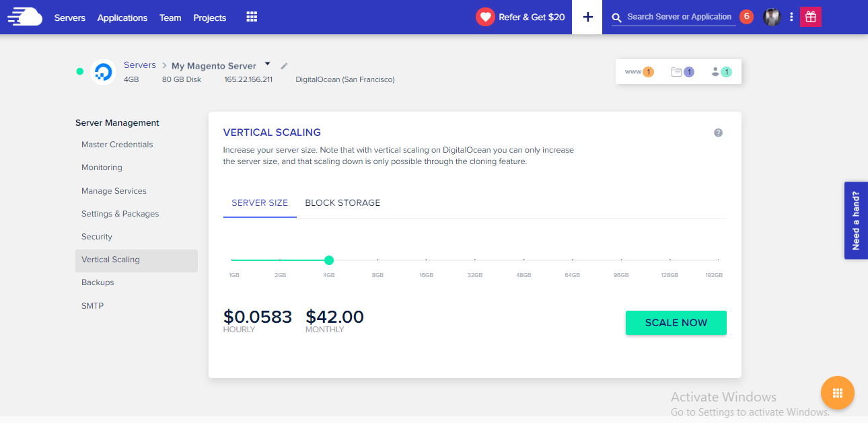The image size is (868, 423).
Task: Expand the My Magento Server dropdown arrow
Action: pos(267,65)
